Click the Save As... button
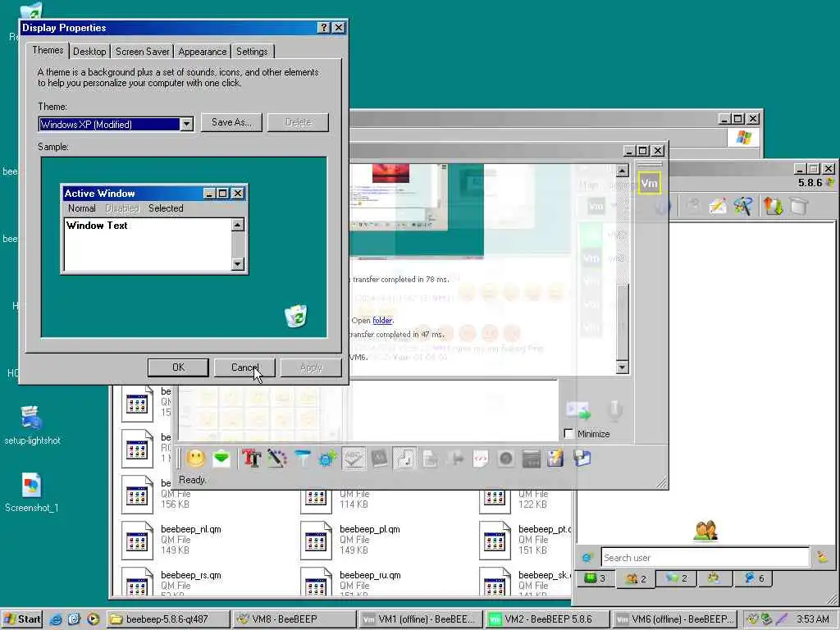The width and height of the screenshot is (840, 630). pos(231,122)
